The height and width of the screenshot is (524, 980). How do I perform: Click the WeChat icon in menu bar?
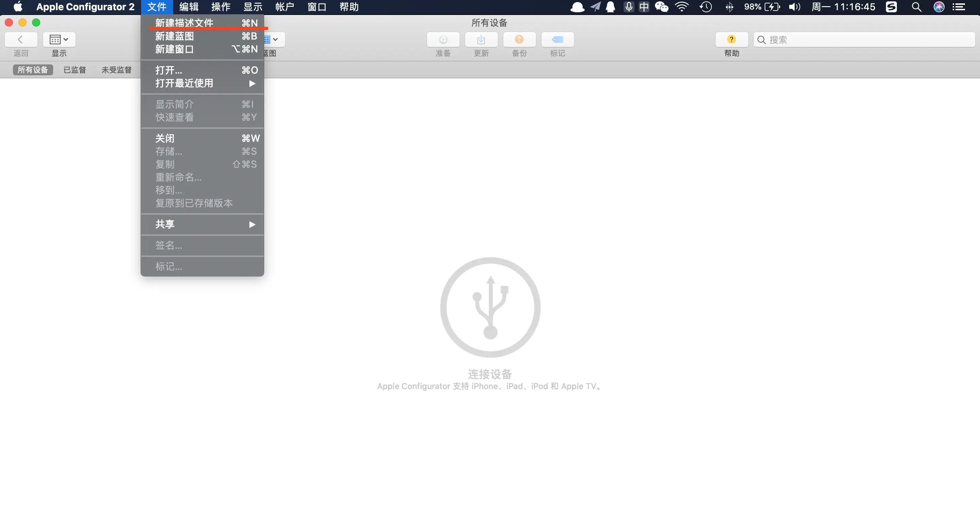662,7
